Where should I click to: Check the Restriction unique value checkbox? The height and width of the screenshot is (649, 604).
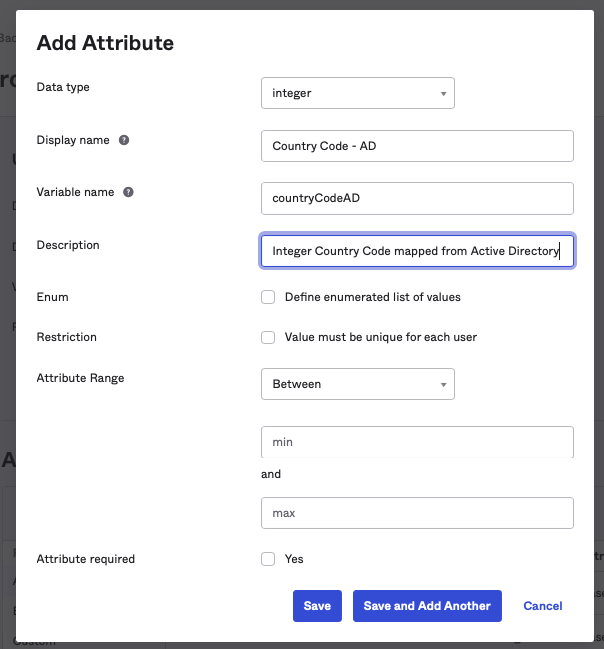tap(268, 337)
